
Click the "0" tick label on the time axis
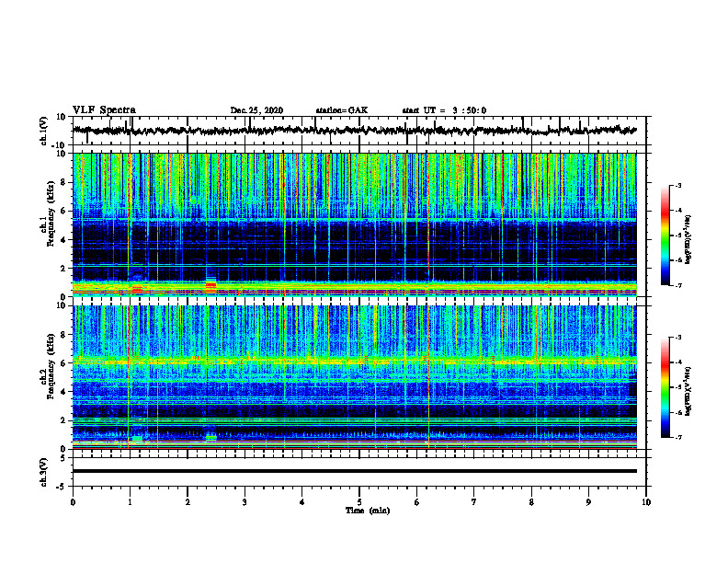click(x=73, y=502)
